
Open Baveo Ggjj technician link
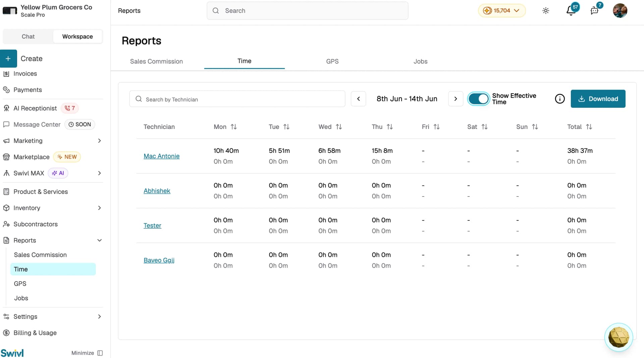[159, 260]
